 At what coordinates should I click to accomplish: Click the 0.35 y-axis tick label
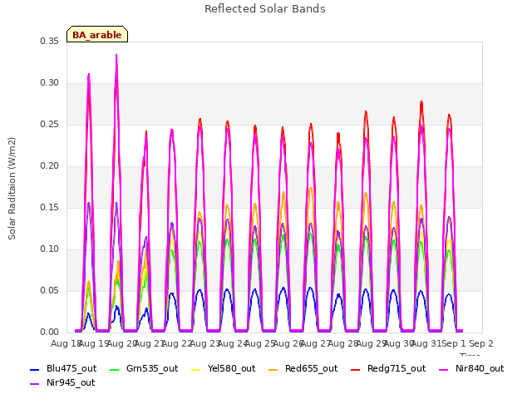point(49,41)
